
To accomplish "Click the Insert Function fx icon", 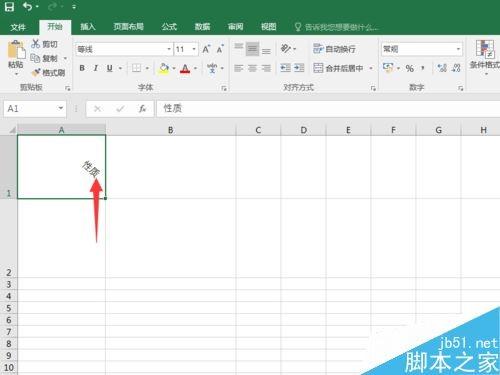I will 142,109.
